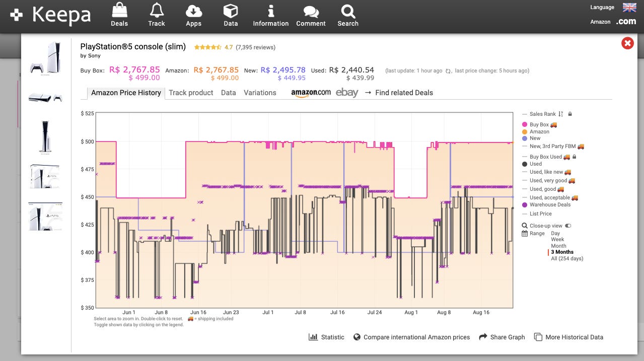This screenshot has width=644, height=361.
Task: Open the Comment speech bubbles icon
Action: tap(311, 12)
